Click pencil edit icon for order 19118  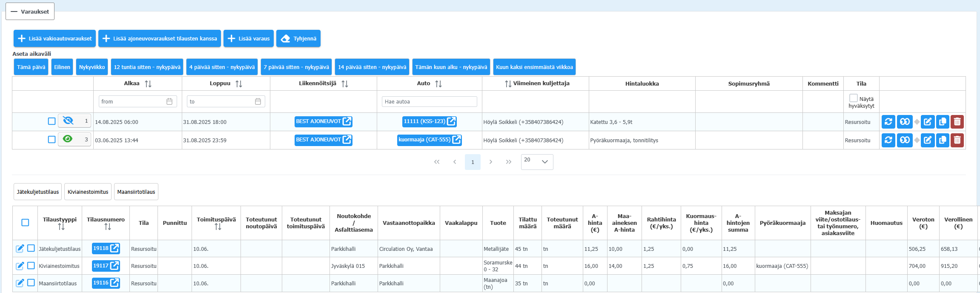20,249
